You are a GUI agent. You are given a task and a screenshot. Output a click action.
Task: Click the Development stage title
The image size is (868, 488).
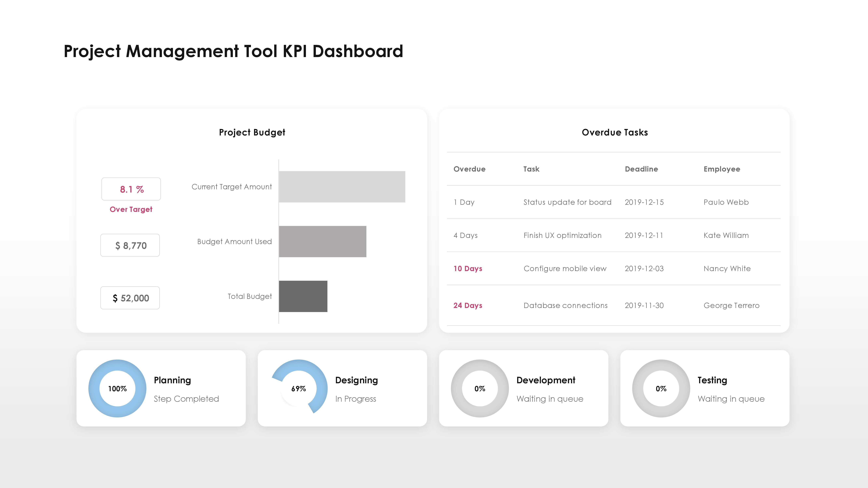[x=545, y=380]
